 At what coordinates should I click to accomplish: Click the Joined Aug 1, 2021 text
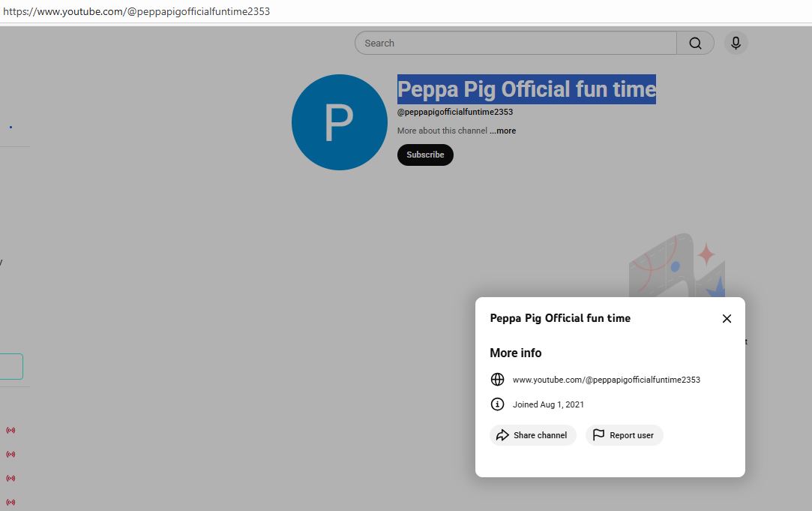(x=548, y=404)
